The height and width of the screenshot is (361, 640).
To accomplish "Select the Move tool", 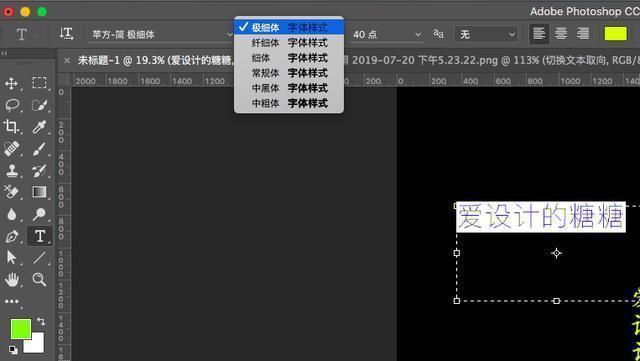I will [11, 83].
